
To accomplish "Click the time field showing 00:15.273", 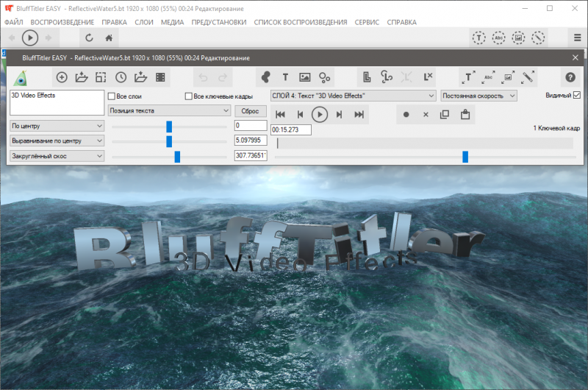I will 290,130.
